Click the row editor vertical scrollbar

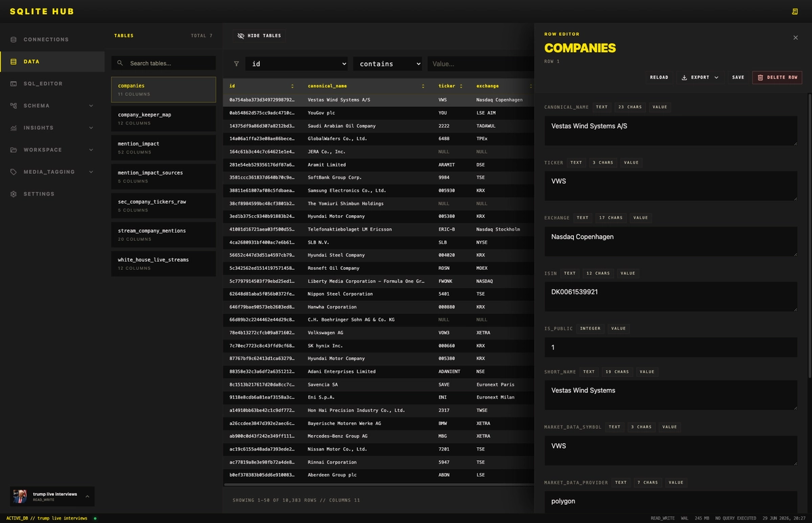point(810,237)
